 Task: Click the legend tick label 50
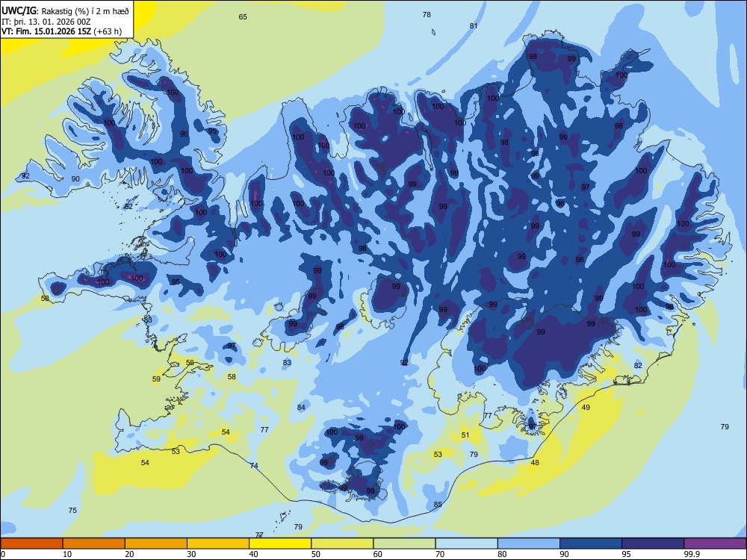(316, 554)
